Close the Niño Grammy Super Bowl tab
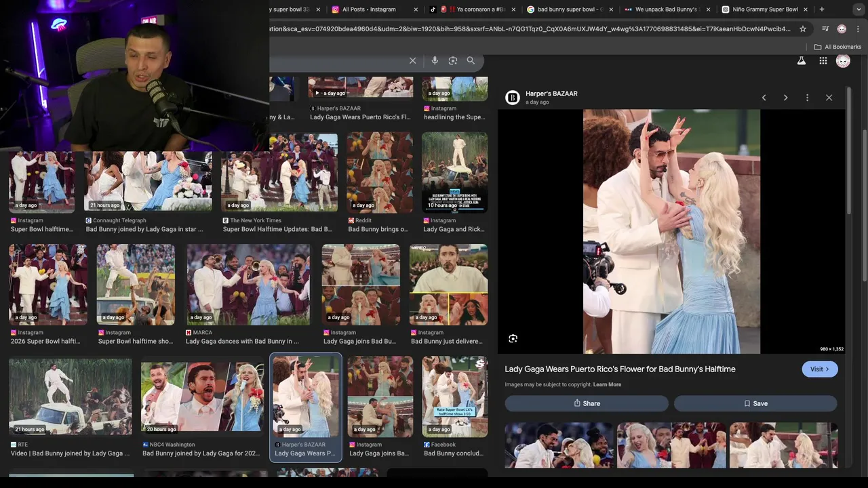 coord(806,9)
